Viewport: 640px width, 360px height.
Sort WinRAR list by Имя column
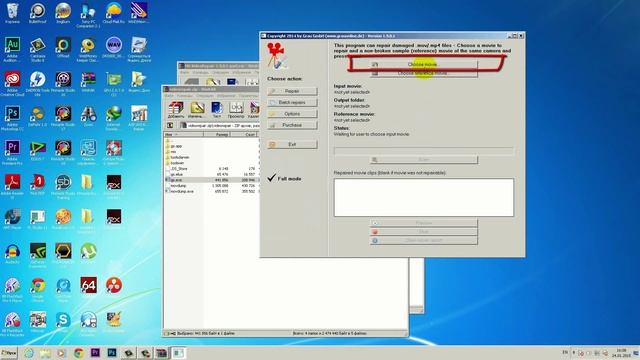(184, 134)
